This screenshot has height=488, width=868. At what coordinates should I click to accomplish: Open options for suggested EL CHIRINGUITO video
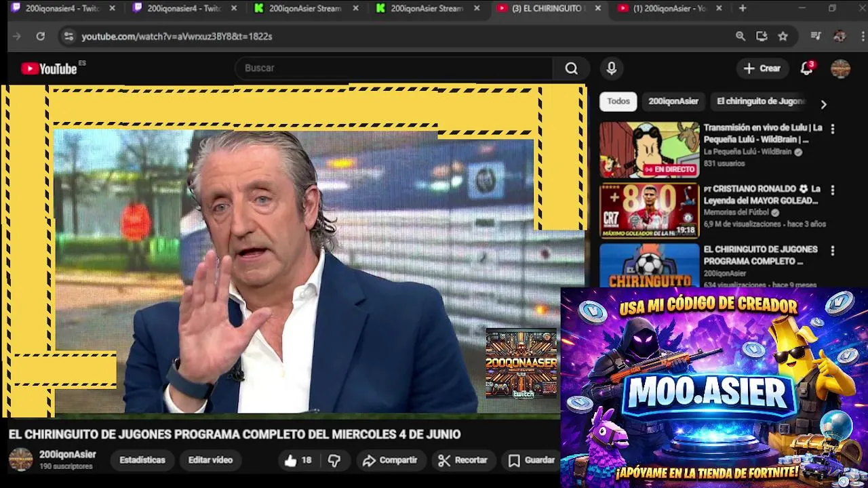tap(833, 250)
